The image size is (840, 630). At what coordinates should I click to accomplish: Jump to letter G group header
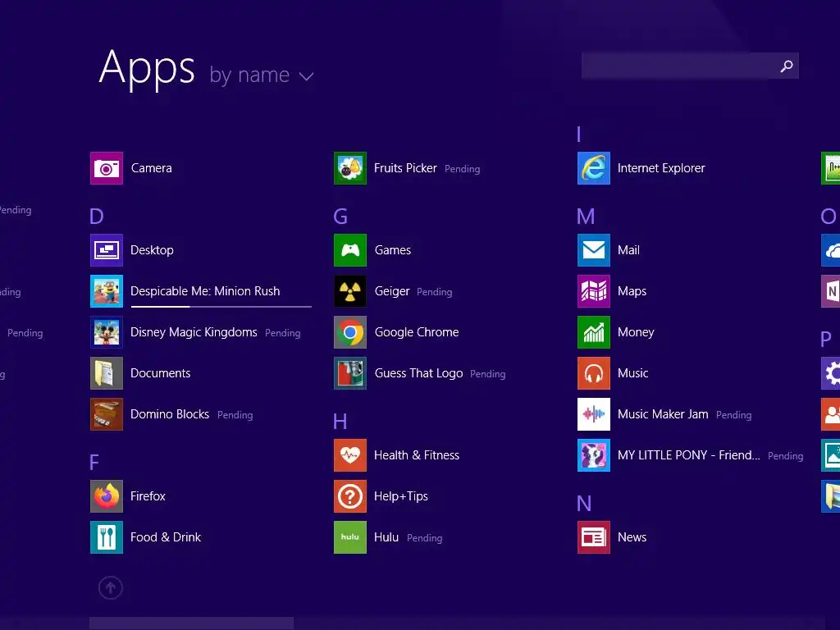click(340, 217)
